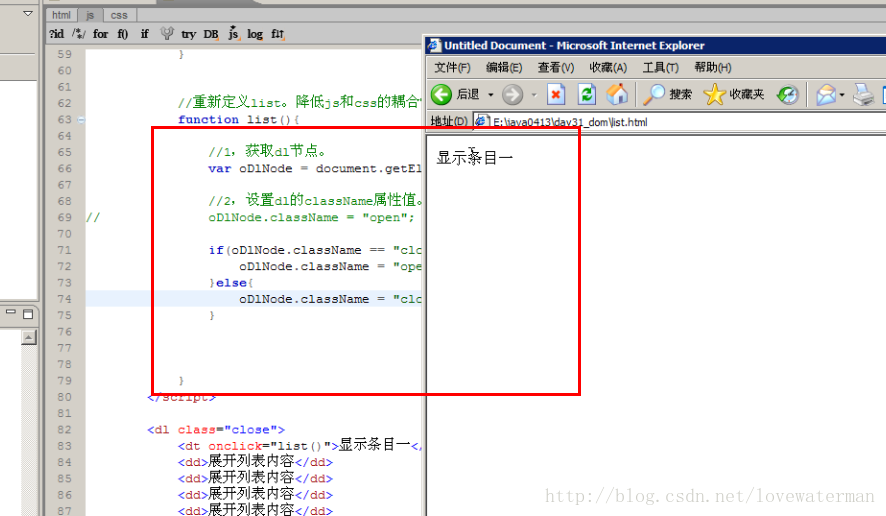The width and height of the screenshot is (886, 516).
Task: Click the 'flt' toolbar item in editor
Action: click(278, 34)
